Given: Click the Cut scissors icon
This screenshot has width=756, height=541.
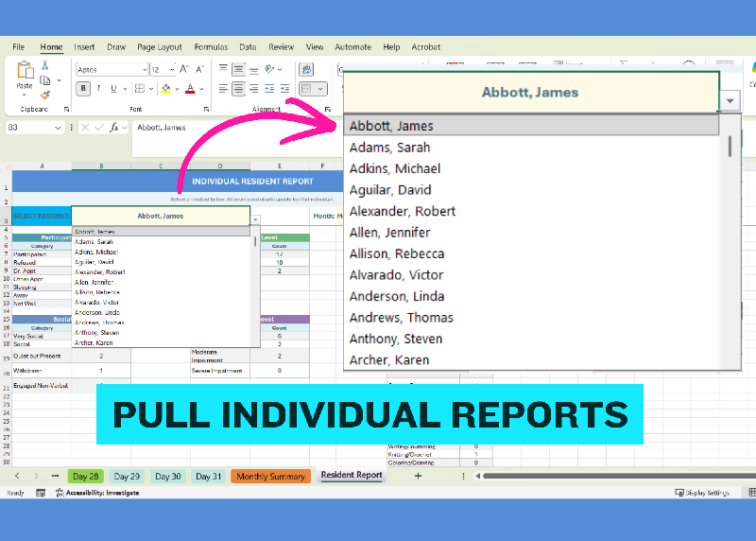Looking at the screenshot, I should [x=44, y=65].
